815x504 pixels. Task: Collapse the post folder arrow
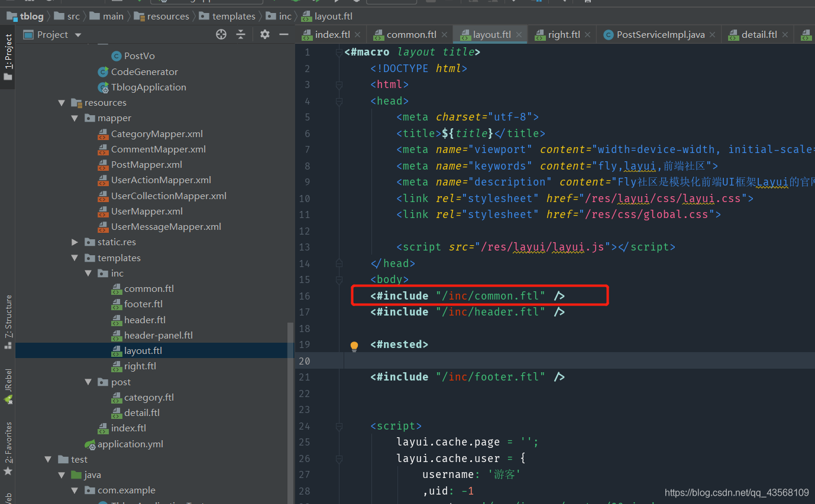88,382
